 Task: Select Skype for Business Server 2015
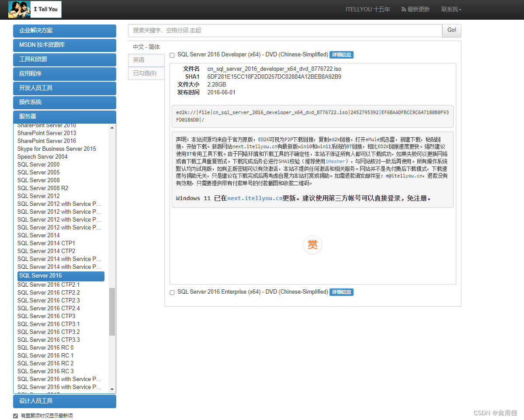(x=56, y=149)
